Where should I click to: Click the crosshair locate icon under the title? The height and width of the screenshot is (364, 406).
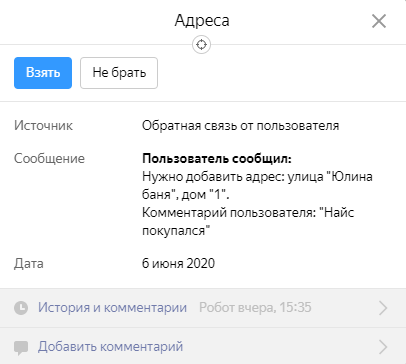coord(201,45)
